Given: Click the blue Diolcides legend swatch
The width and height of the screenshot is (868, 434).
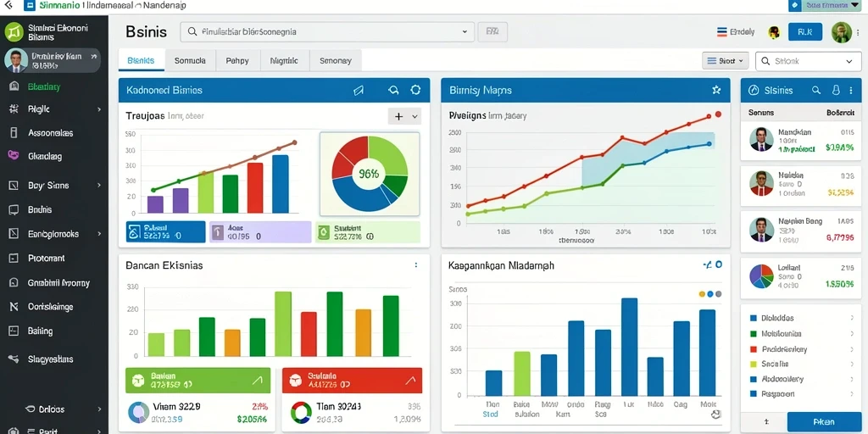Looking at the screenshot, I should 753,319.
